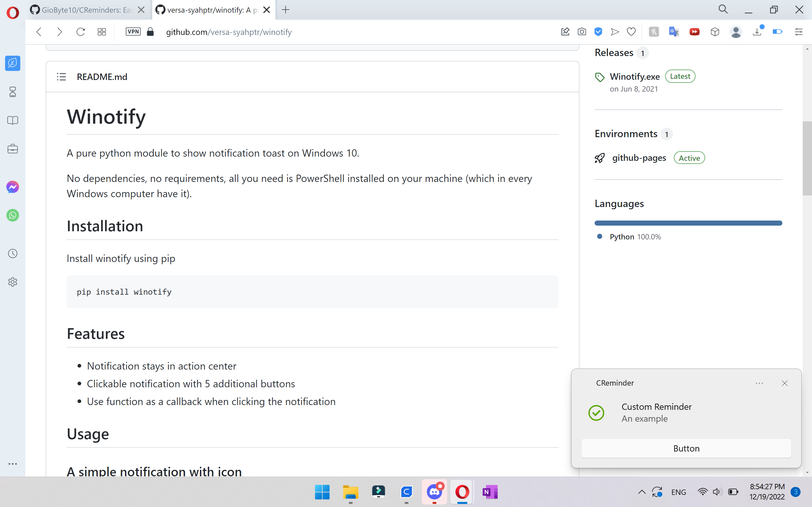The height and width of the screenshot is (507, 812).
Task: Click the github.com address bar
Action: pos(229,32)
